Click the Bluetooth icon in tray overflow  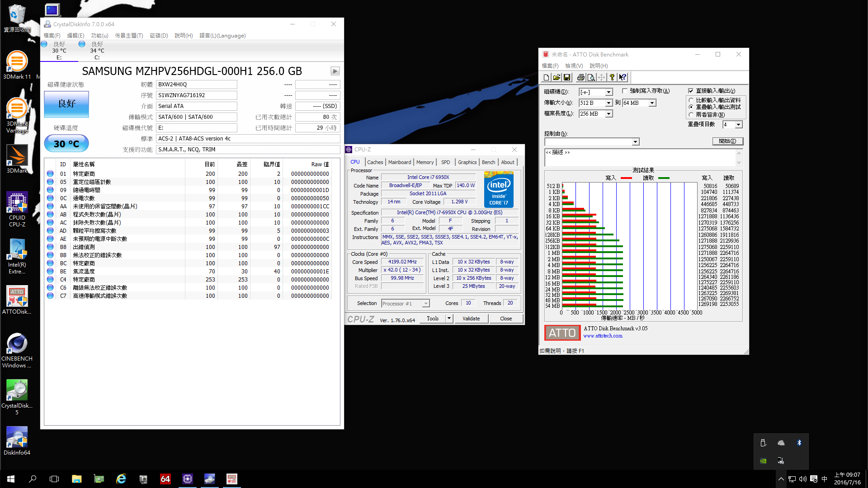pos(799,443)
